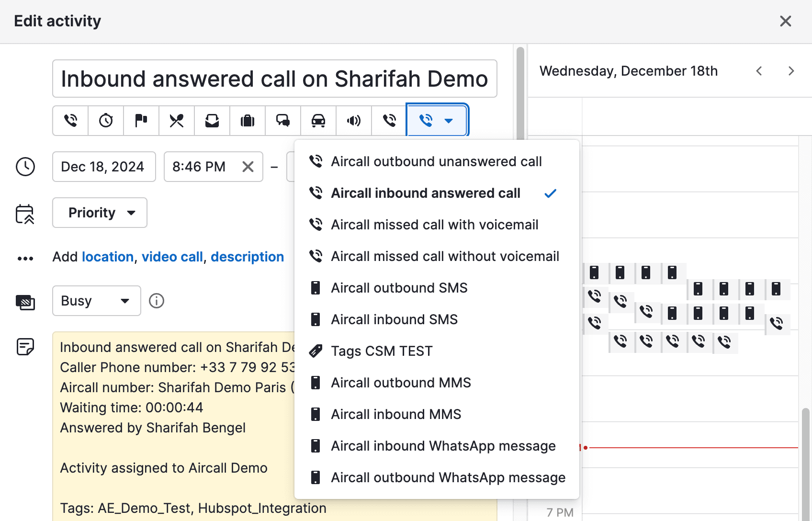Choose Aircall outbound WhatsApp message option
Screen dimensions: 812x521
(x=447, y=477)
